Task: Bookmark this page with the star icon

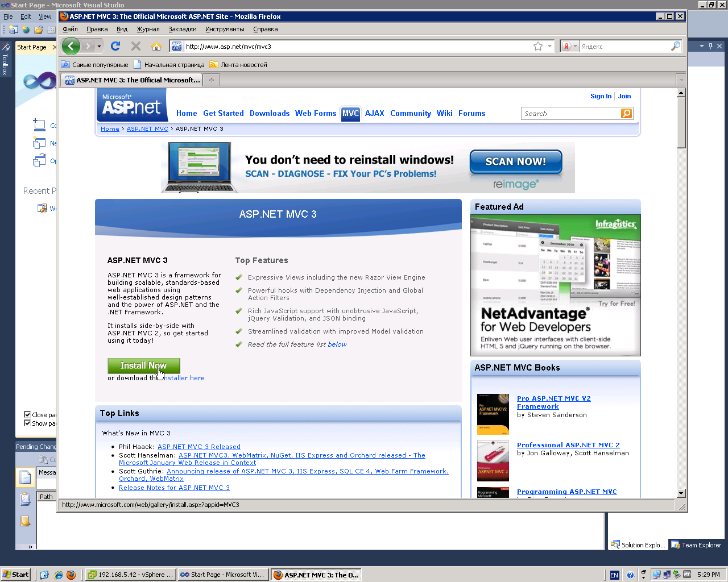Action: point(538,46)
